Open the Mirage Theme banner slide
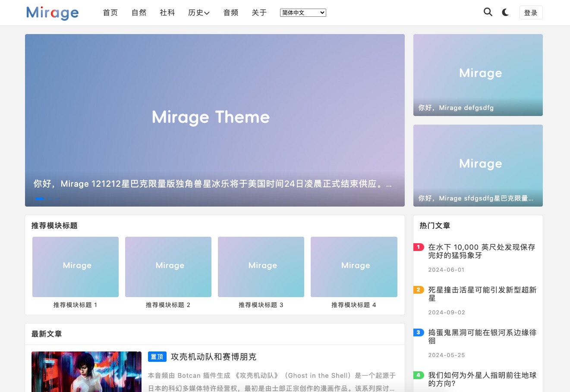This screenshot has height=392, width=570. pos(214,116)
